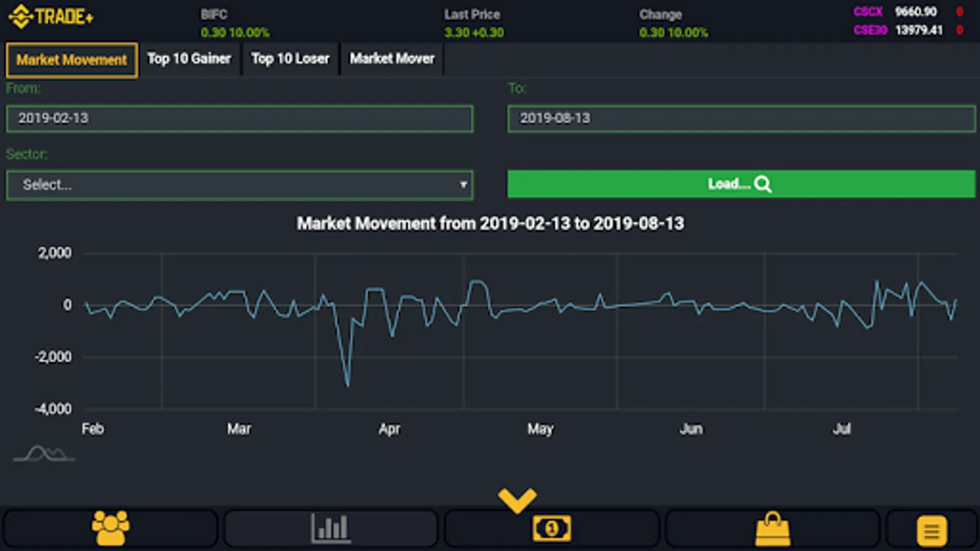Click the BIFC ticker symbol
This screenshot has height=551, width=980.
tap(214, 14)
